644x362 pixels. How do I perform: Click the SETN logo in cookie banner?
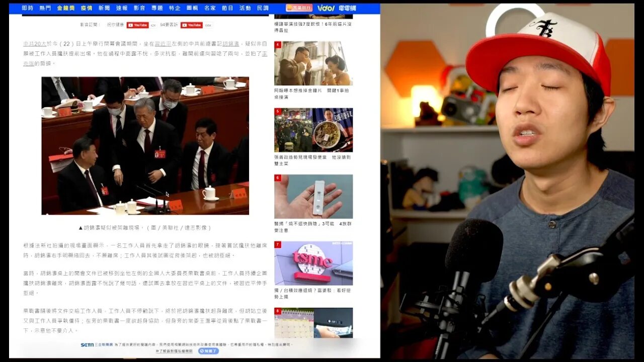(87, 345)
